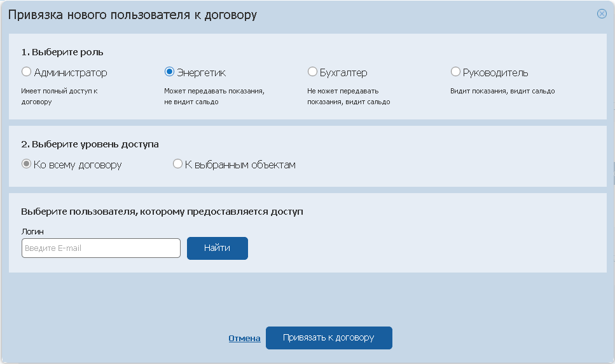Set access level to Ко всему договору

click(26, 164)
